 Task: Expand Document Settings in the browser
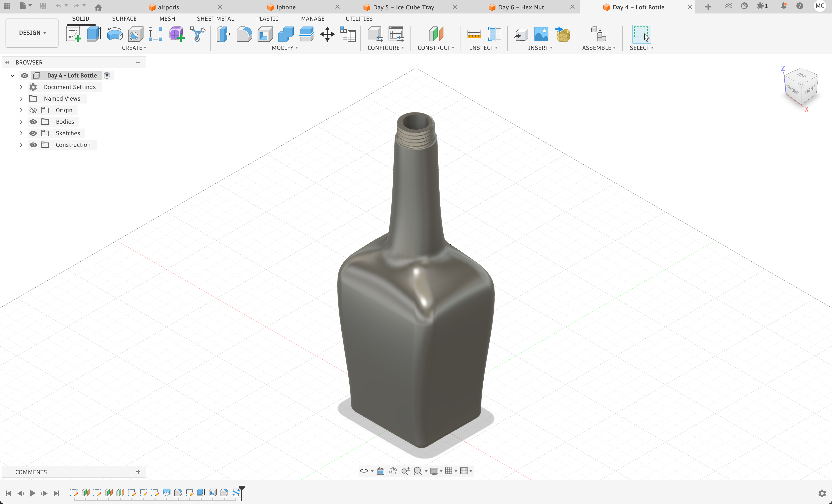click(21, 87)
